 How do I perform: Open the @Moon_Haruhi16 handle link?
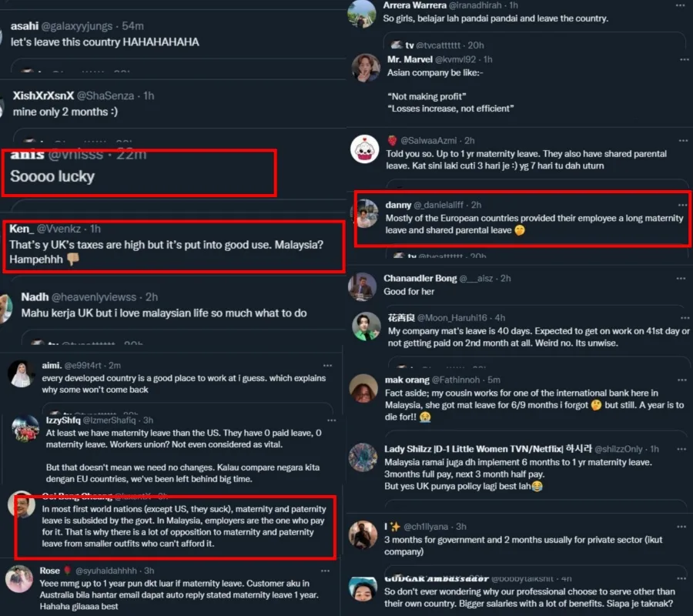pos(452,318)
